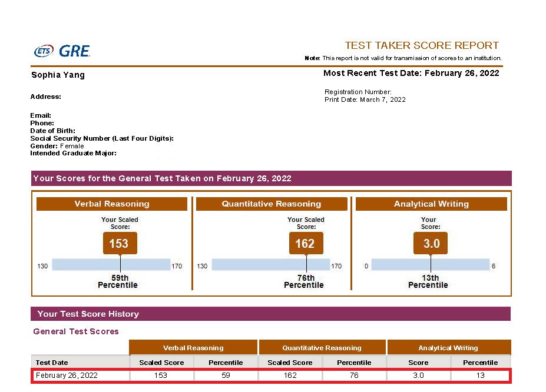Click the Analytical Writing score panel header

[431, 204]
